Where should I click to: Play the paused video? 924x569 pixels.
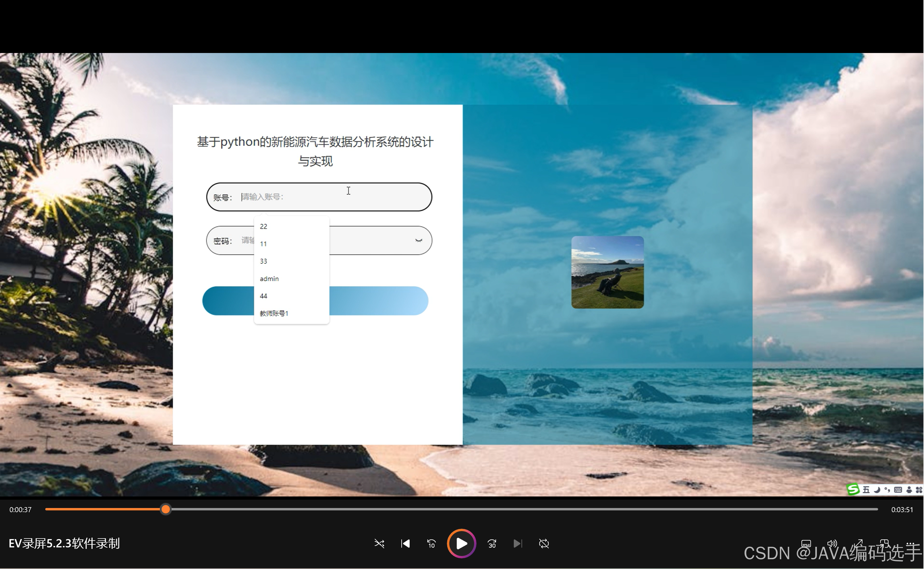pos(461,544)
